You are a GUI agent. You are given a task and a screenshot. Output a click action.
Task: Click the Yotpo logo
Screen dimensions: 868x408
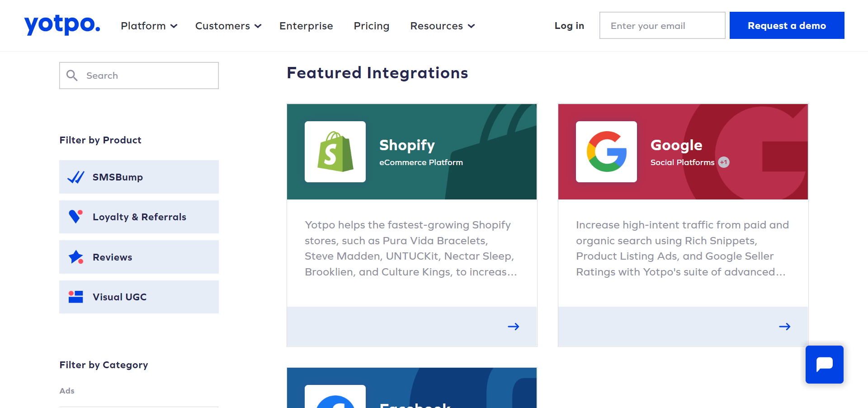tap(62, 25)
